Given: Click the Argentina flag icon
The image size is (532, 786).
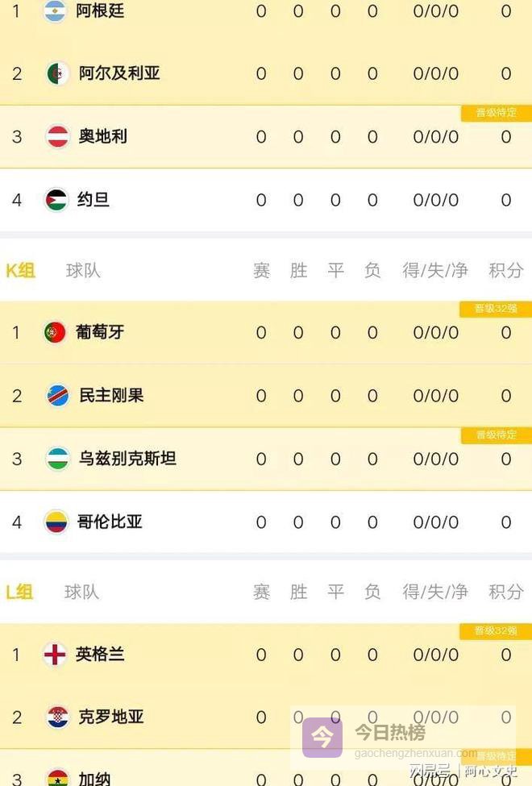Looking at the screenshot, I should pos(55,11).
